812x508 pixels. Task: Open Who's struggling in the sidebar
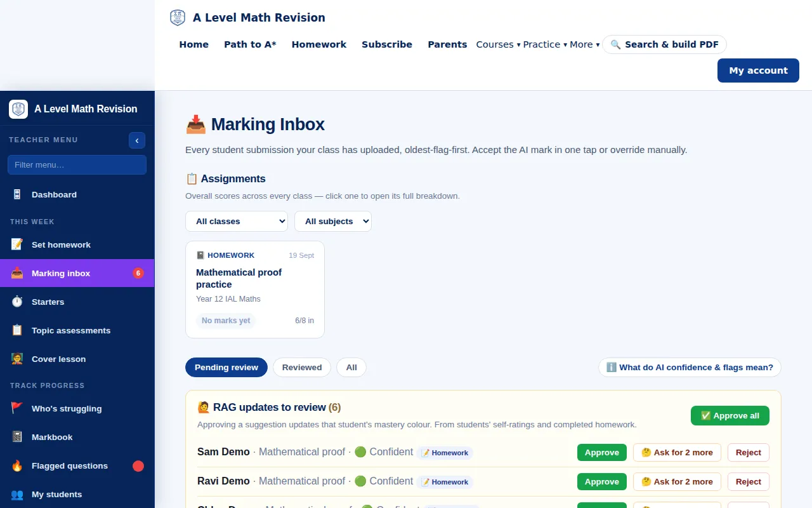77,409
